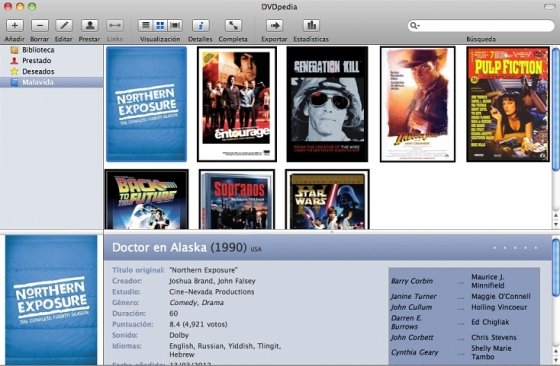The width and height of the screenshot is (560, 366).
Task: Open the search magnifier dropdown
Action: [415, 25]
